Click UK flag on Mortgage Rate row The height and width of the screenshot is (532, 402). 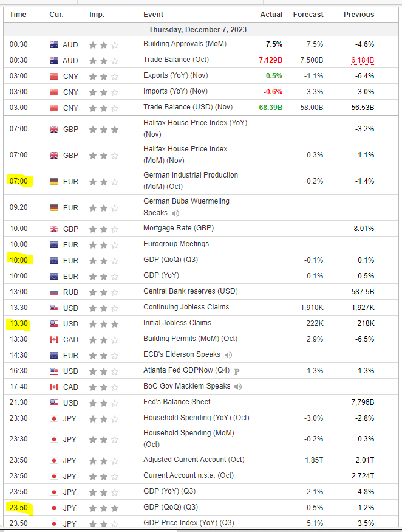tap(55, 229)
